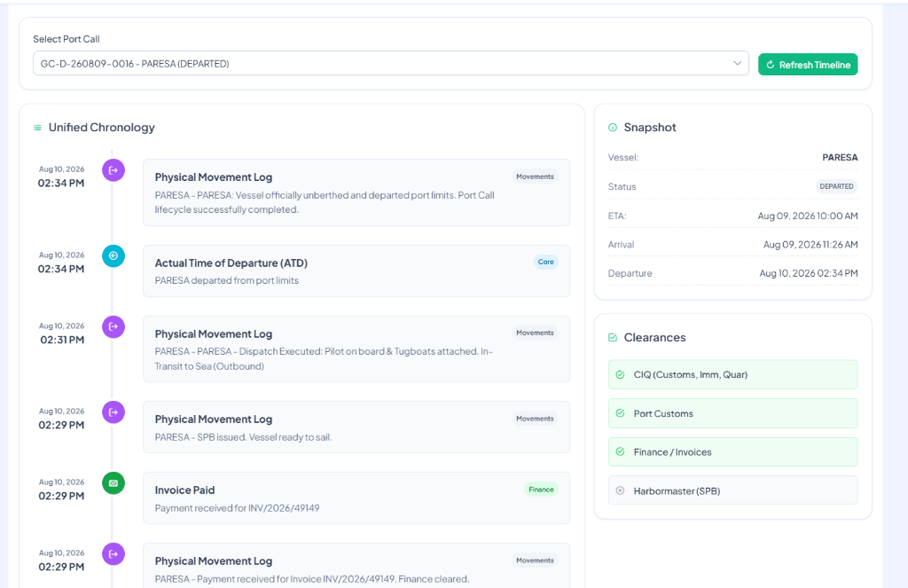Image resolution: width=908 pixels, height=588 pixels.
Task: Click the Arrival value "Aug 09, 2026 11:26 AM"
Action: coord(810,245)
